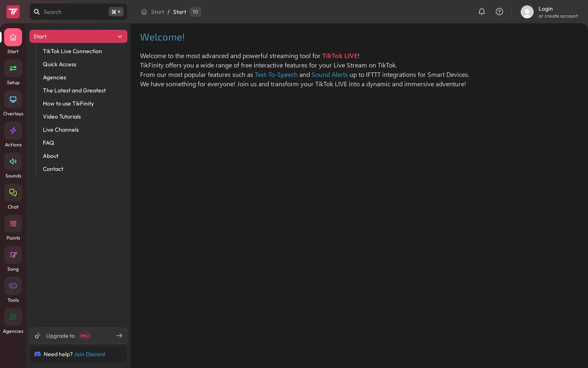The height and width of the screenshot is (368, 588).
Task: Open About menu item
Action: 51,156
